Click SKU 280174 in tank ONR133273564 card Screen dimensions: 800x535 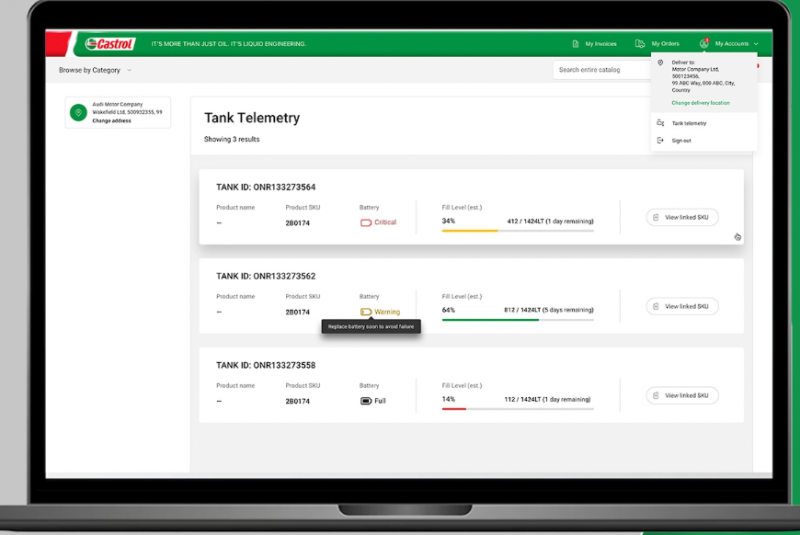[x=297, y=223]
